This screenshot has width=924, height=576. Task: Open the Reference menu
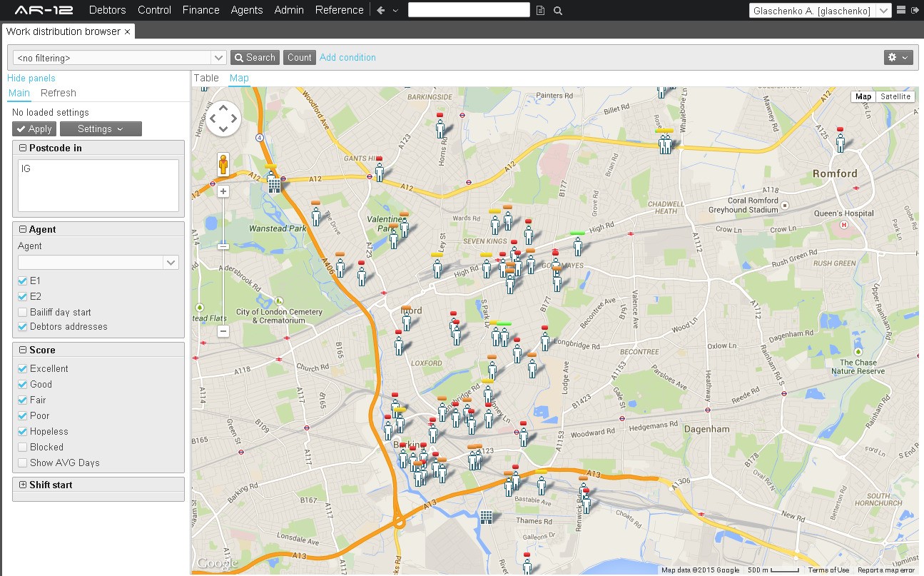click(340, 10)
